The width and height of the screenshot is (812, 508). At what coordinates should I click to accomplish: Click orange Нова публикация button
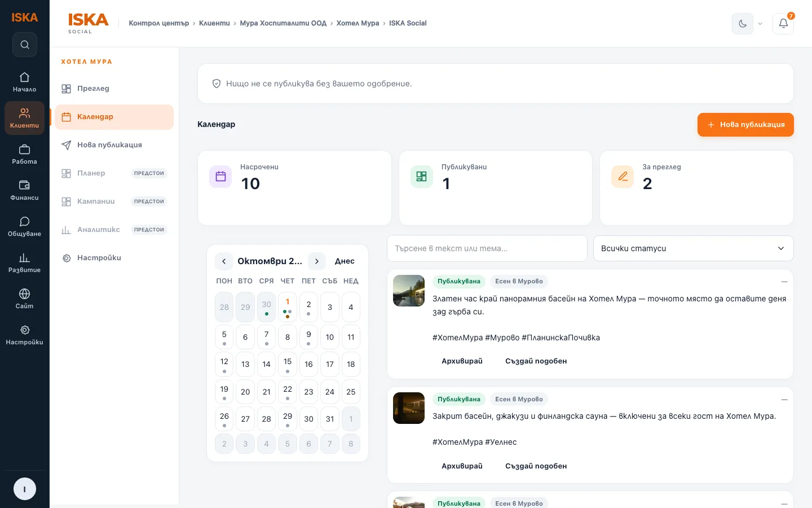[x=745, y=125]
